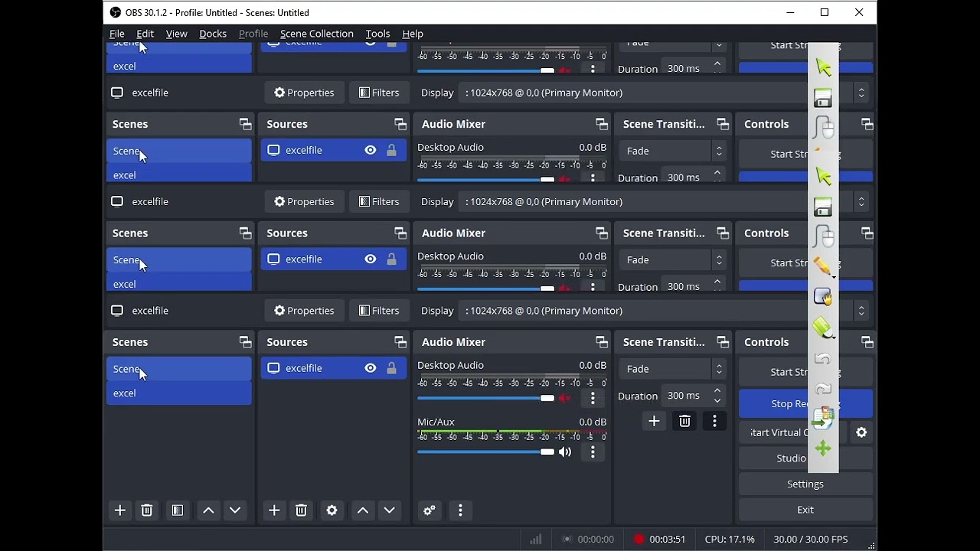Viewport: 980px width, 551px height.
Task: Click the CPU: 17.1% status text
Action: point(730,540)
